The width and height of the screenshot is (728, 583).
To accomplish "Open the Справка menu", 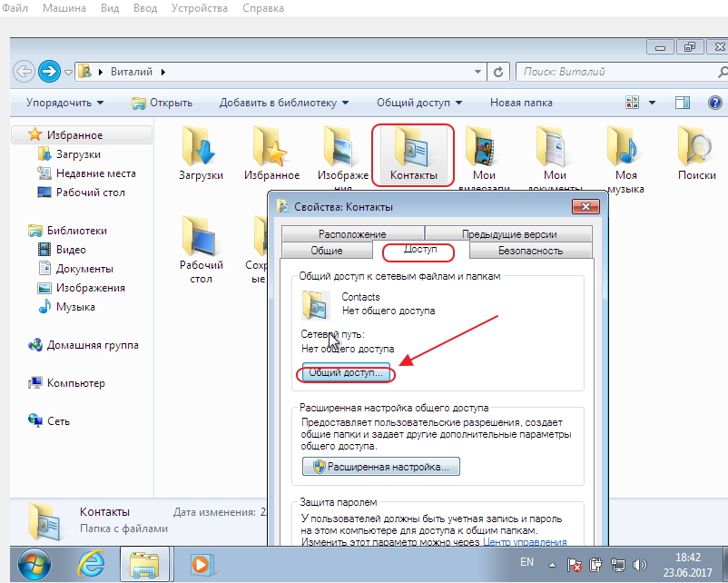I will click(x=263, y=8).
